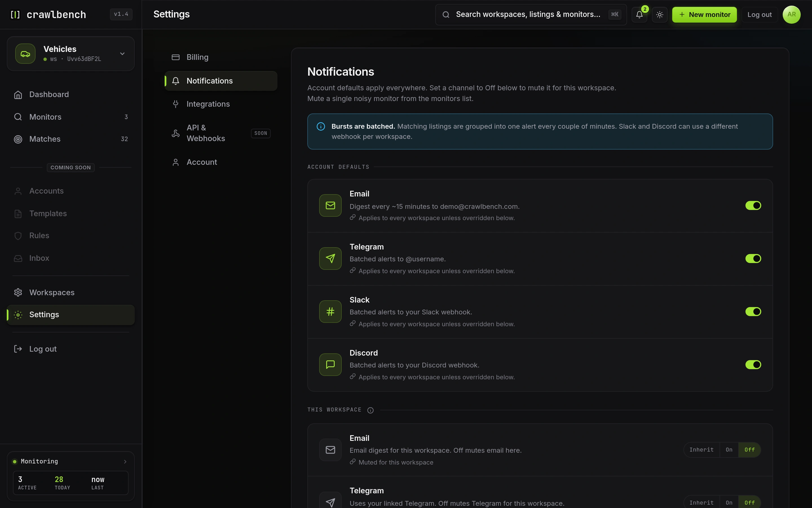Set workspace Email to Inherit

[x=701, y=450]
